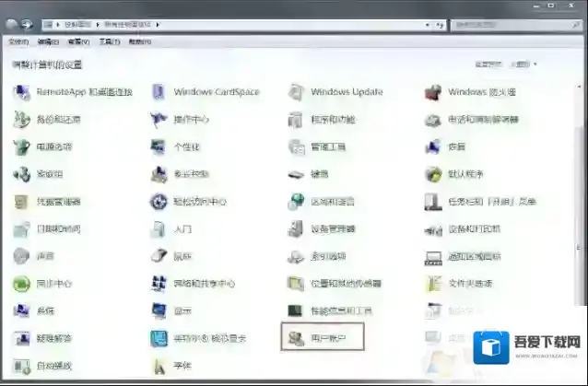
Task: Open the 查看(V) menu
Action: pyautogui.click(x=78, y=41)
